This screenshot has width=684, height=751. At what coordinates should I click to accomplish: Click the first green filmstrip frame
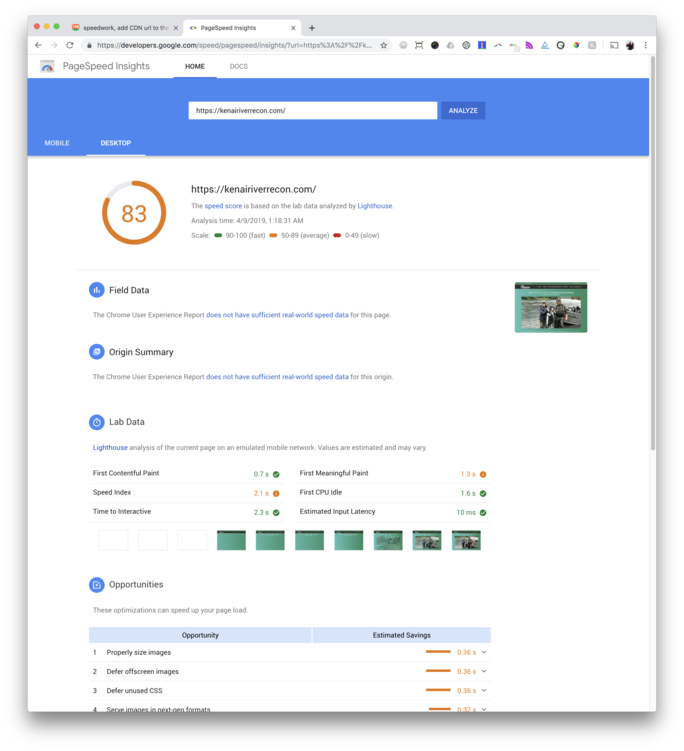pyautogui.click(x=231, y=540)
